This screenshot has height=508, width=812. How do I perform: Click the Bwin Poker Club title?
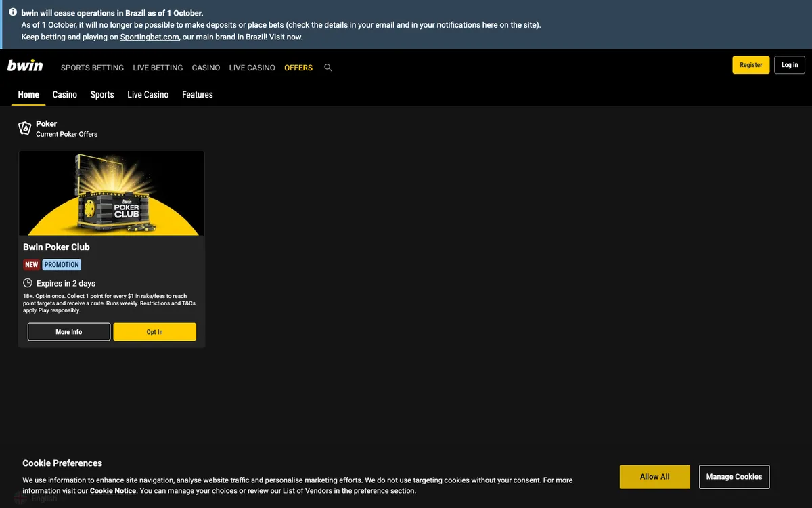tap(56, 247)
